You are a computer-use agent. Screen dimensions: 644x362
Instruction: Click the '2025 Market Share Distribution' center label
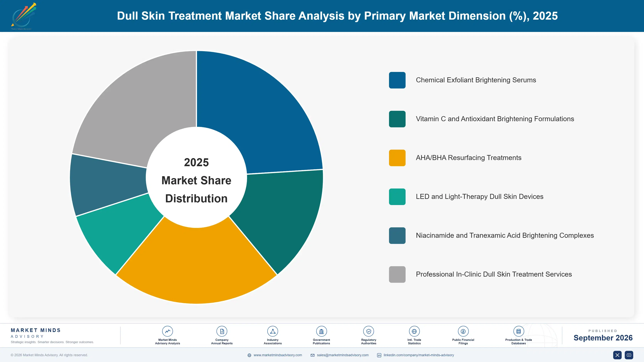click(x=196, y=180)
